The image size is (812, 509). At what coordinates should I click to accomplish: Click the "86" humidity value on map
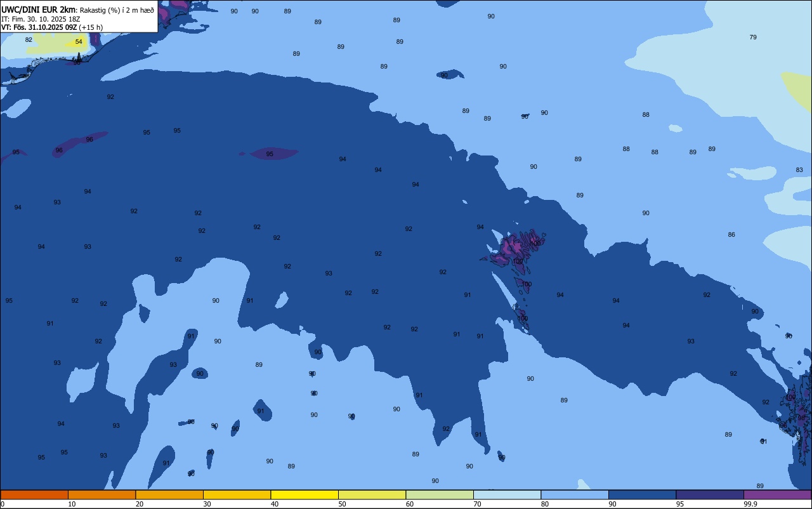pos(731,234)
